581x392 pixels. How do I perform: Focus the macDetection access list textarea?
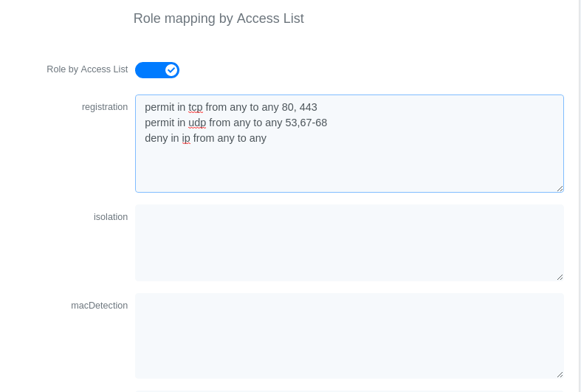[x=349, y=335]
